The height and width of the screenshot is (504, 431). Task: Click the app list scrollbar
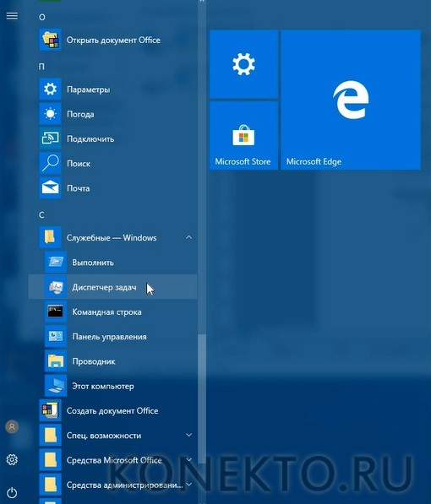[202, 398]
